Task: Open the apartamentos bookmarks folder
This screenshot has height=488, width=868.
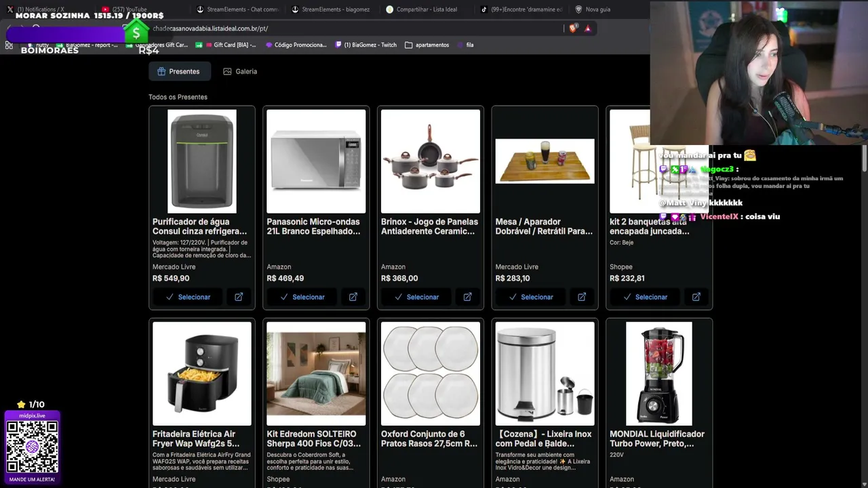Action: pyautogui.click(x=427, y=45)
